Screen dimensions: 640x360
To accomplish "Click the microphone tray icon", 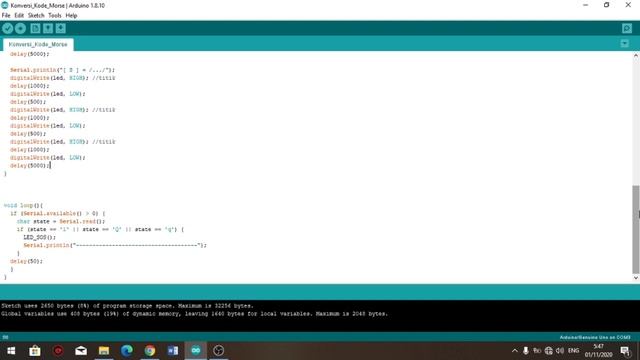I will [526, 351].
